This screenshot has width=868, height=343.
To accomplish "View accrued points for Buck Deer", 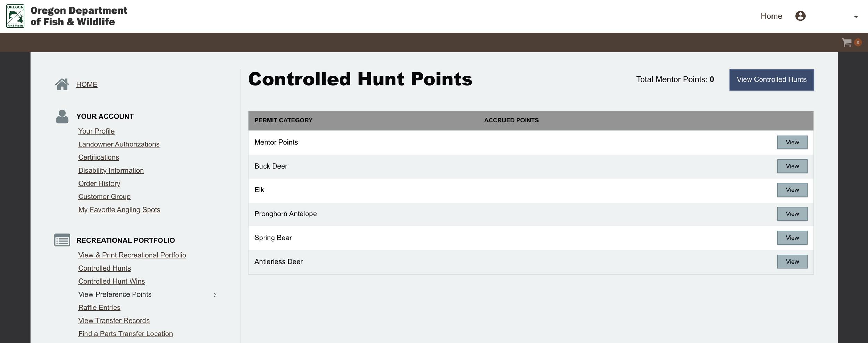I will pyautogui.click(x=792, y=166).
